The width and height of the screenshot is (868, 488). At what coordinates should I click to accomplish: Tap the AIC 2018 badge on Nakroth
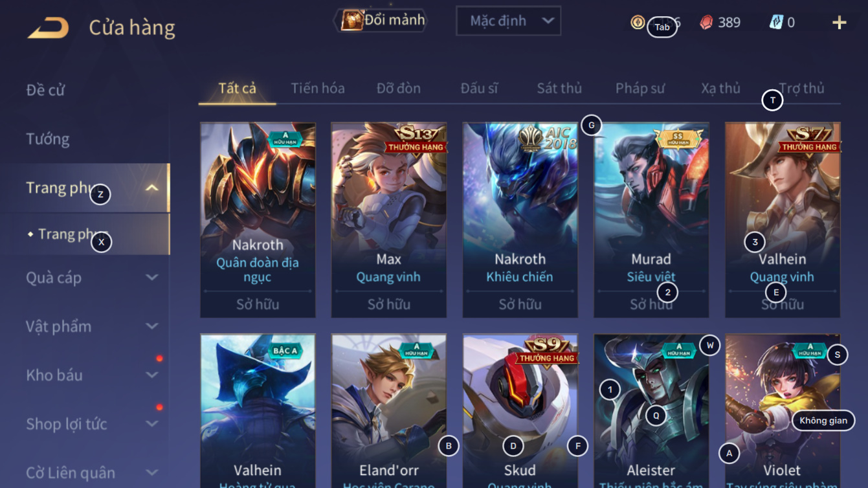pos(548,137)
